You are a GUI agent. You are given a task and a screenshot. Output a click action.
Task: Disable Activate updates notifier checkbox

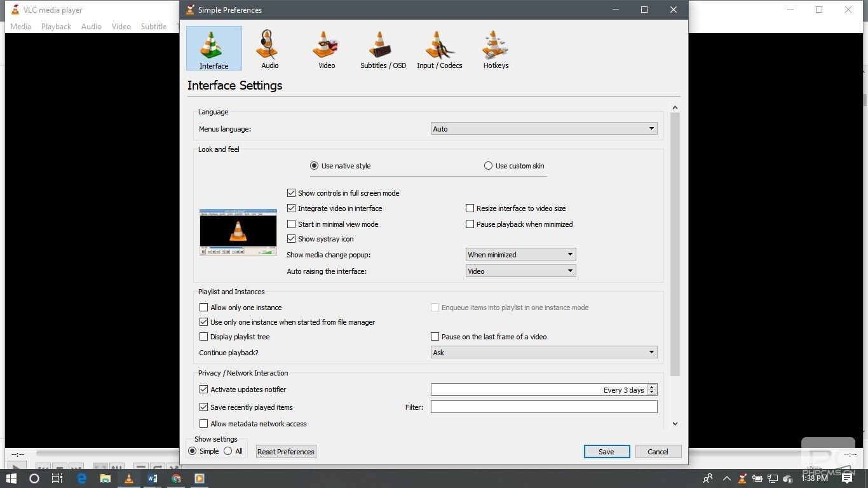(x=203, y=390)
